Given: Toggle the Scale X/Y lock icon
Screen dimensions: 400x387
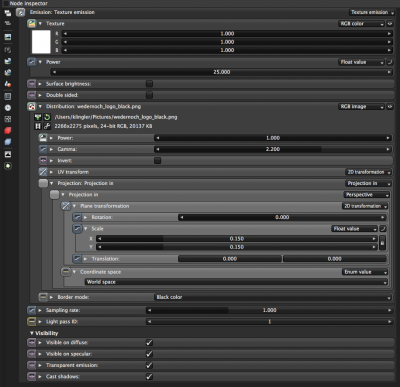Looking at the screenshot, I should point(382,243).
